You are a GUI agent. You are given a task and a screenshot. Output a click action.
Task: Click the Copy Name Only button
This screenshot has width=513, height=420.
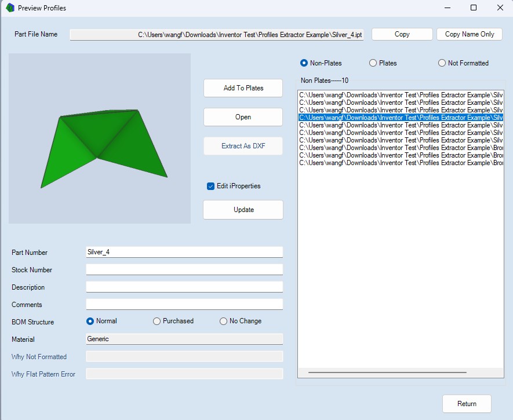[469, 34]
